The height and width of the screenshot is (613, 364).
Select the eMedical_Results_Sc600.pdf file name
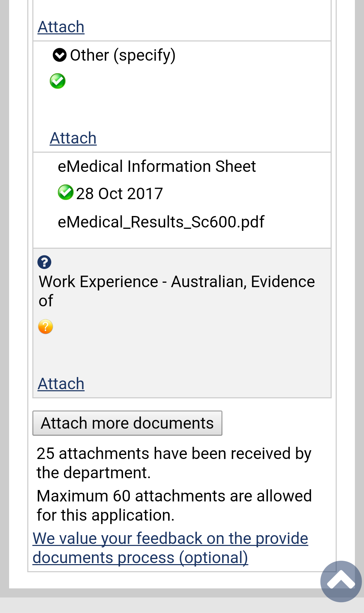(x=161, y=222)
